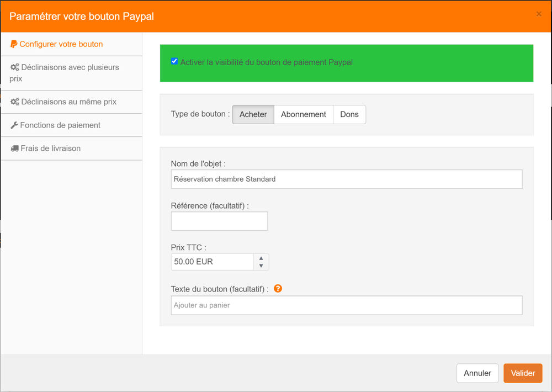The width and height of the screenshot is (552, 392).
Task: Click the empty Référence input field
Action: pyautogui.click(x=219, y=221)
